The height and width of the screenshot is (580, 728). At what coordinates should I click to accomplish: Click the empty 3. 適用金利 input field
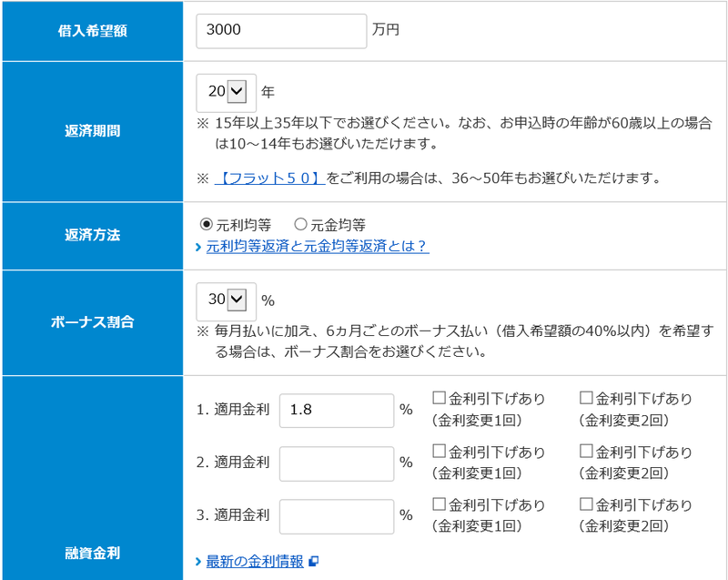(337, 516)
